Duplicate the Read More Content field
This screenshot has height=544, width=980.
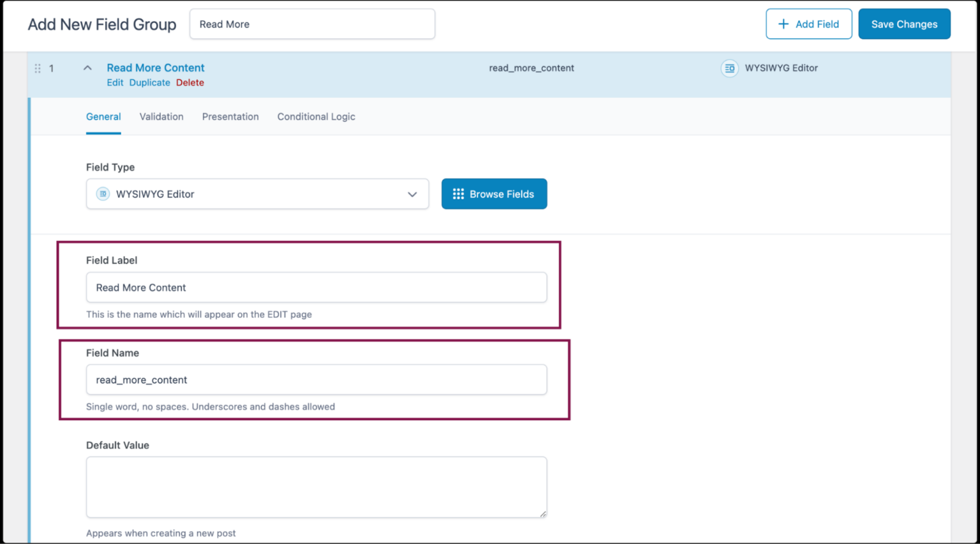149,82
